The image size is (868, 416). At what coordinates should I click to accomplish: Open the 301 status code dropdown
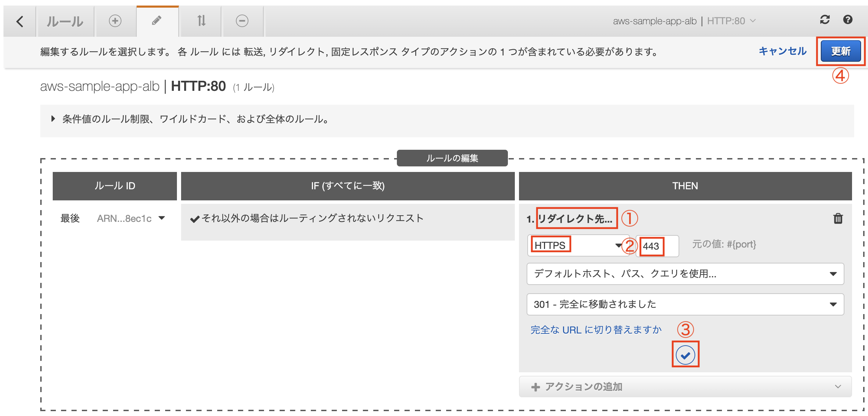tap(685, 304)
